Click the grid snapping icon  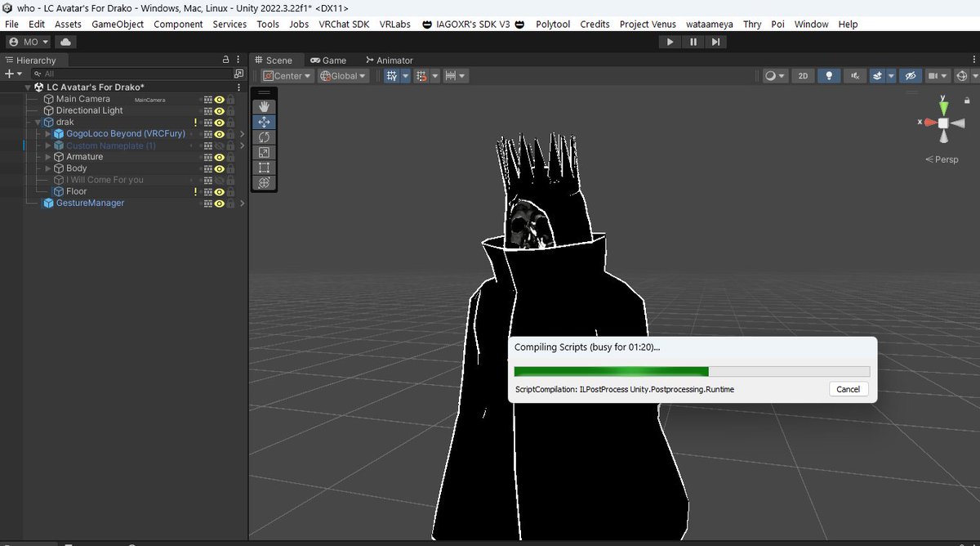[x=422, y=75]
